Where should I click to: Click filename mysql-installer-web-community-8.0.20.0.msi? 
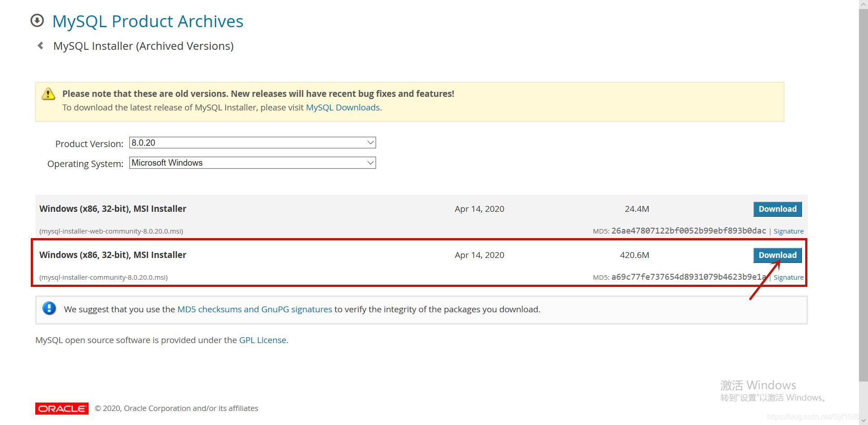coord(111,231)
